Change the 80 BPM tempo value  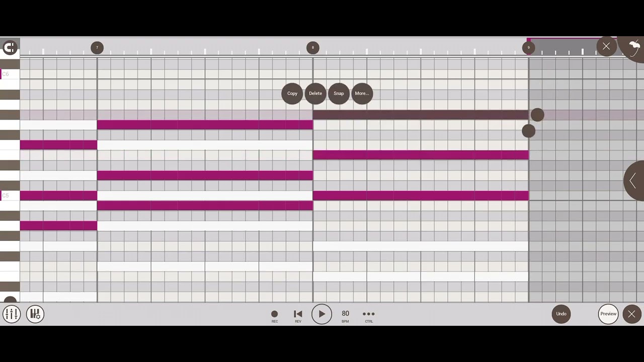[x=345, y=316]
